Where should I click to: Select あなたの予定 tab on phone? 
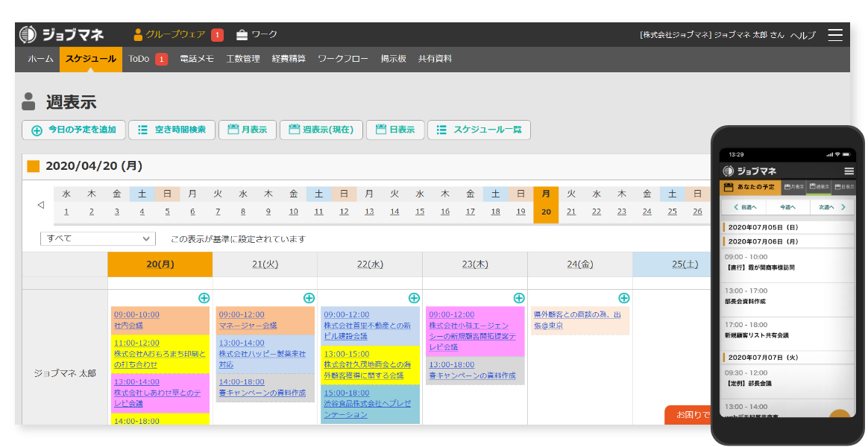(750, 188)
